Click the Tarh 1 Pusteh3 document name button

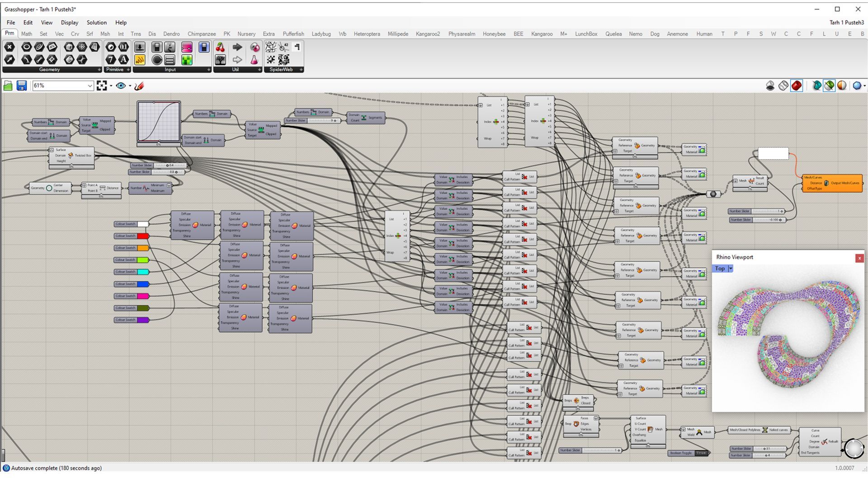click(846, 23)
